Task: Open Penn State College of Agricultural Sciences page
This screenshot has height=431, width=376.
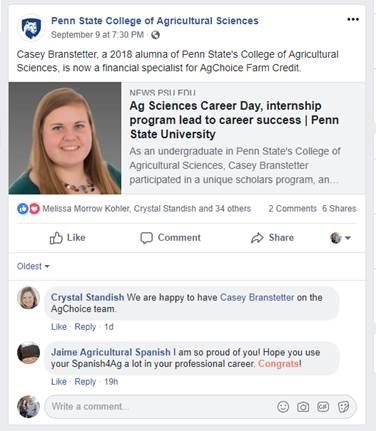Action: (x=155, y=21)
